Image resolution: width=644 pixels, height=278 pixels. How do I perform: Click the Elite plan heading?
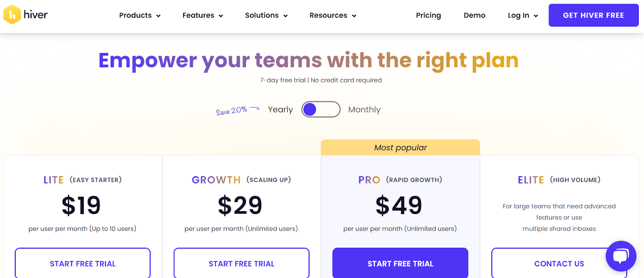(x=530, y=180)
